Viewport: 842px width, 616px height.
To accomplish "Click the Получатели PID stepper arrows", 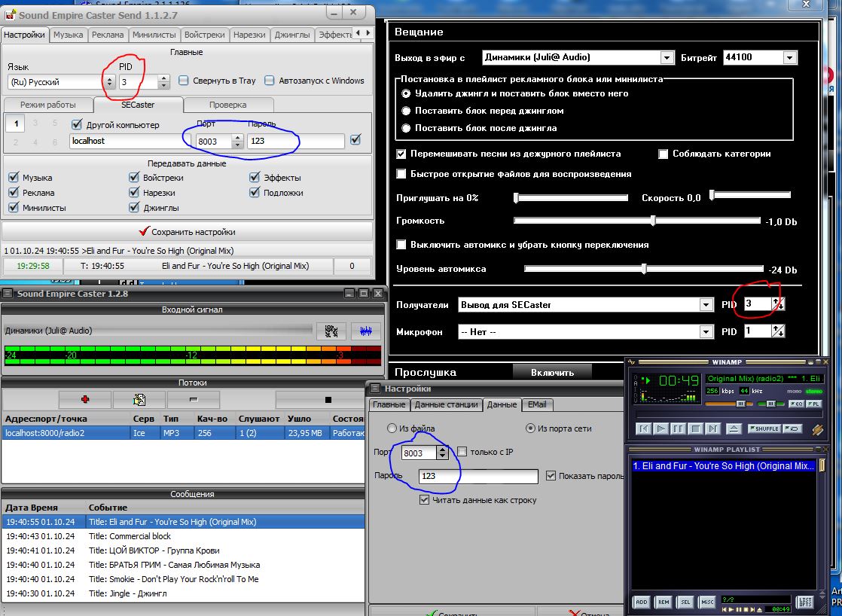I will (778, 304).
